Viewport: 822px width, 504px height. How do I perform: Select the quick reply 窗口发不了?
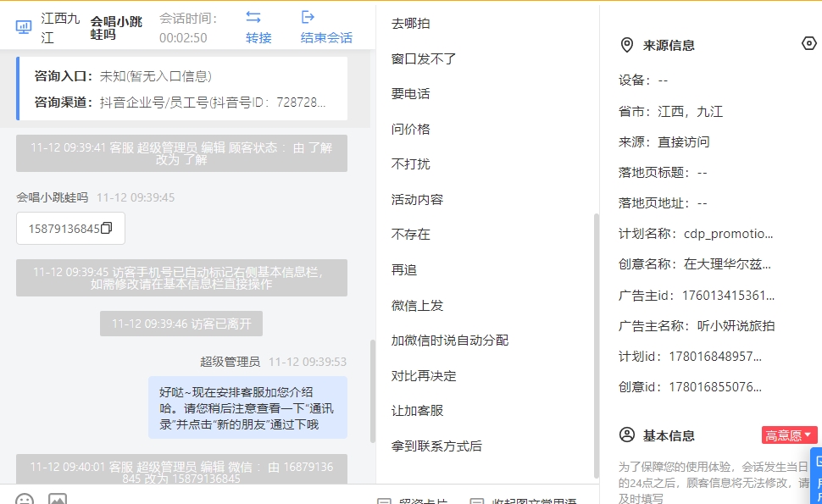(424, 58)
